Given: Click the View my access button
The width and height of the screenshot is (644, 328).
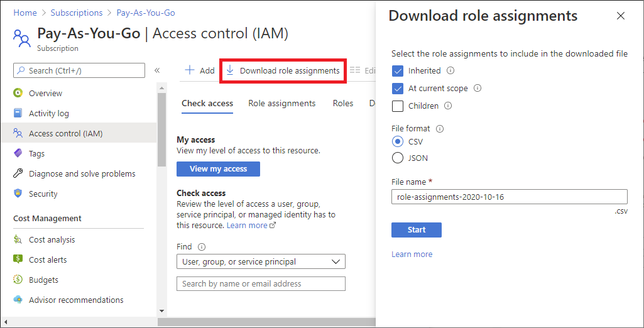Looking at the screenshot, I should pos(218,168).
